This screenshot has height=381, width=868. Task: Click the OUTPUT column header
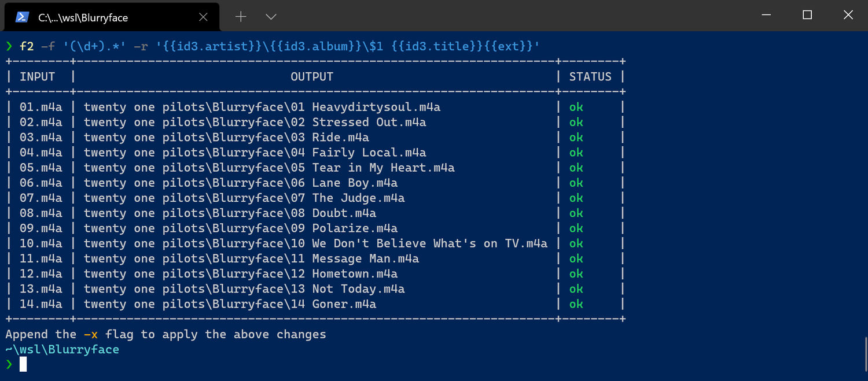312,77
